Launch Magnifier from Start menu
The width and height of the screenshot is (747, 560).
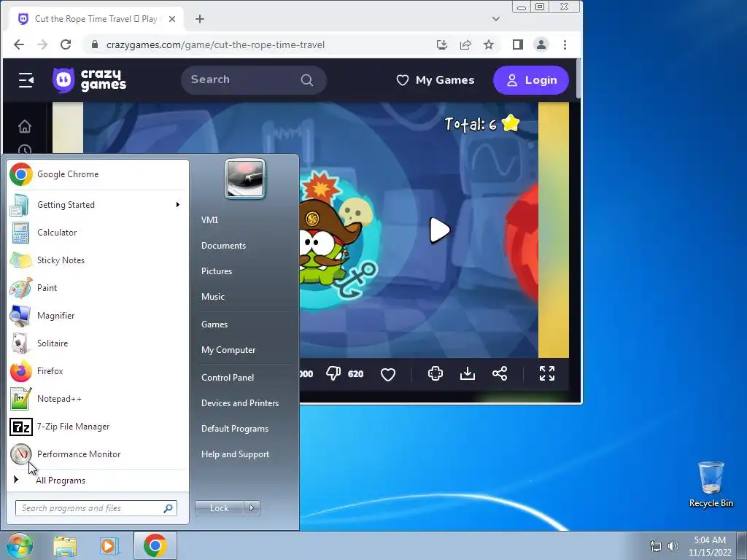[x=98, y=315]
